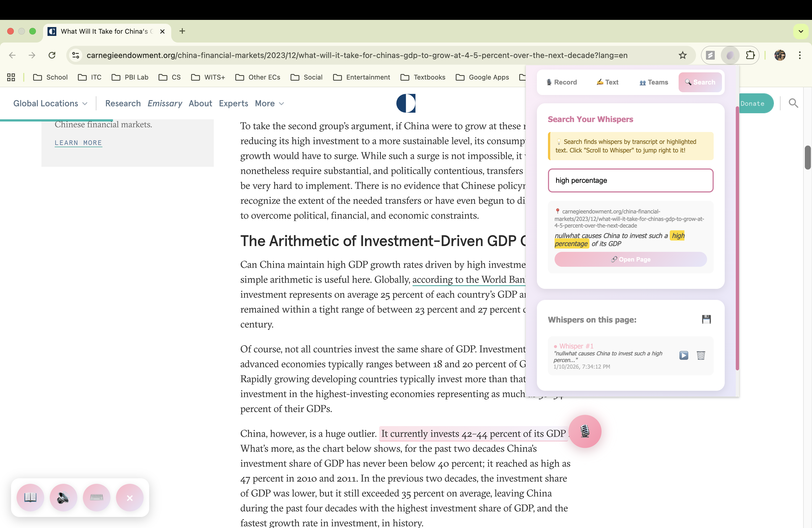
Task: Switch to the Teams tab
Action: (x=653, y=82)
